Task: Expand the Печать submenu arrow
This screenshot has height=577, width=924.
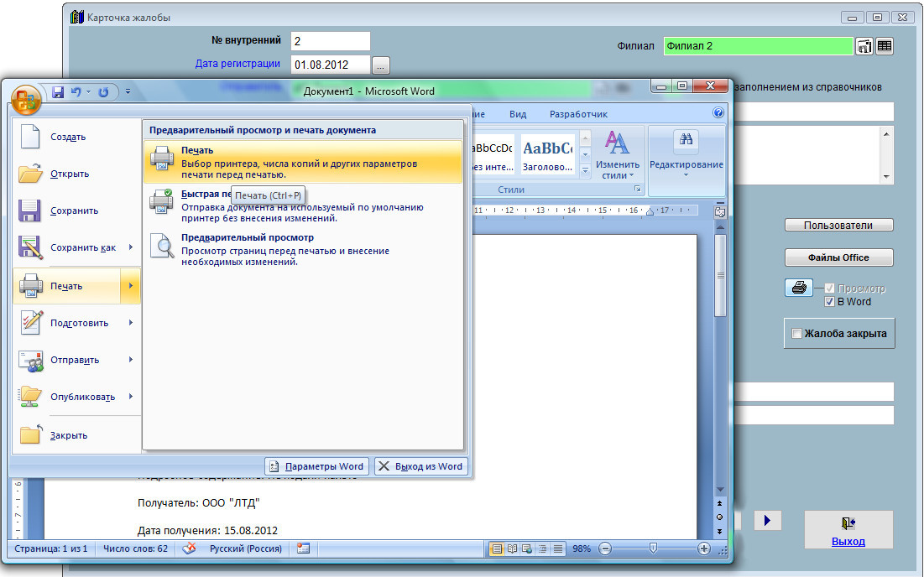Action: (x=131, y=286)
